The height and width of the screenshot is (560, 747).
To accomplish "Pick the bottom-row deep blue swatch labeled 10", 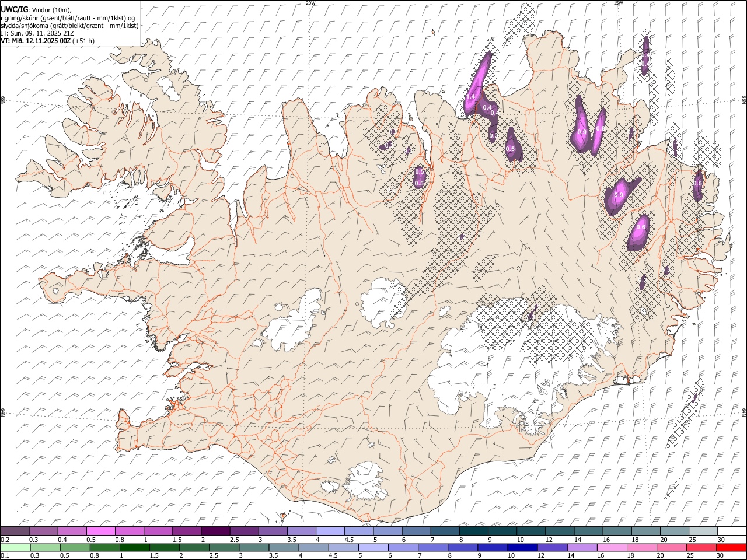I will (x=522, y=548).
